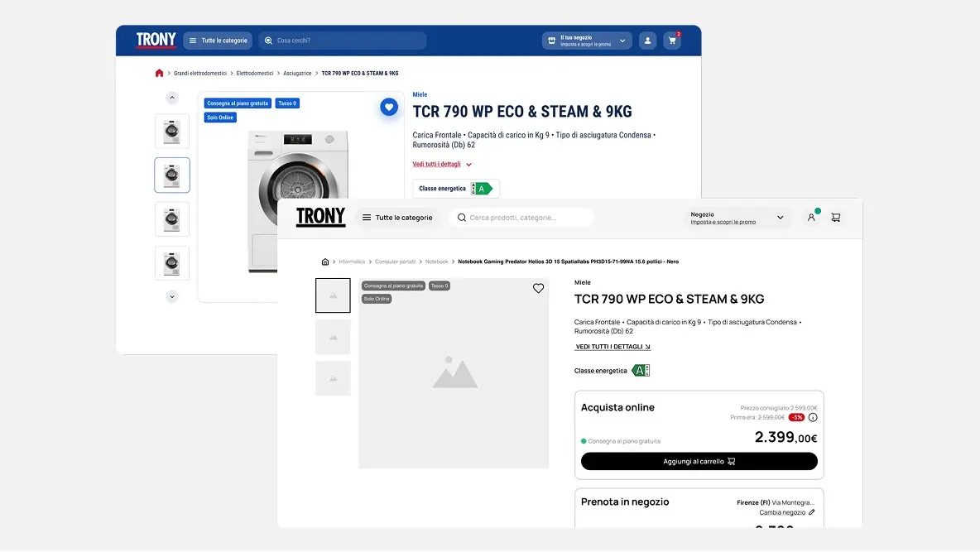Viewport: 980px width, 552px height.
Task: Click the gray 'Tasso 0' badge
Action: [x=440, y=286]
